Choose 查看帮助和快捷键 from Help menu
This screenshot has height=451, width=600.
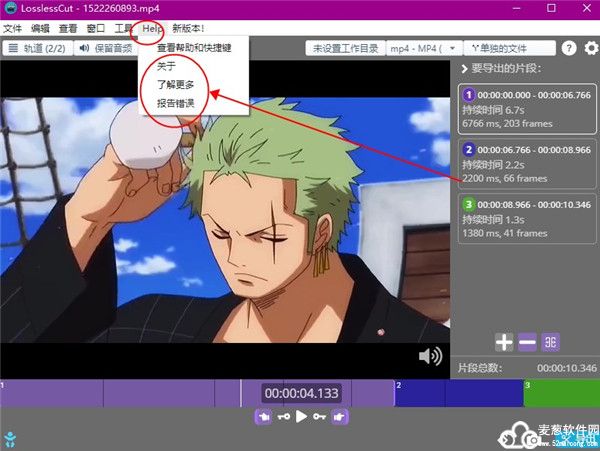(x=194, y=48)
